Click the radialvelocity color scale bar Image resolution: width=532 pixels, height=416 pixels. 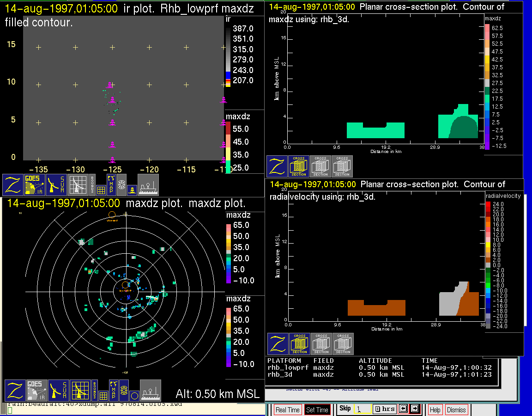488,264
